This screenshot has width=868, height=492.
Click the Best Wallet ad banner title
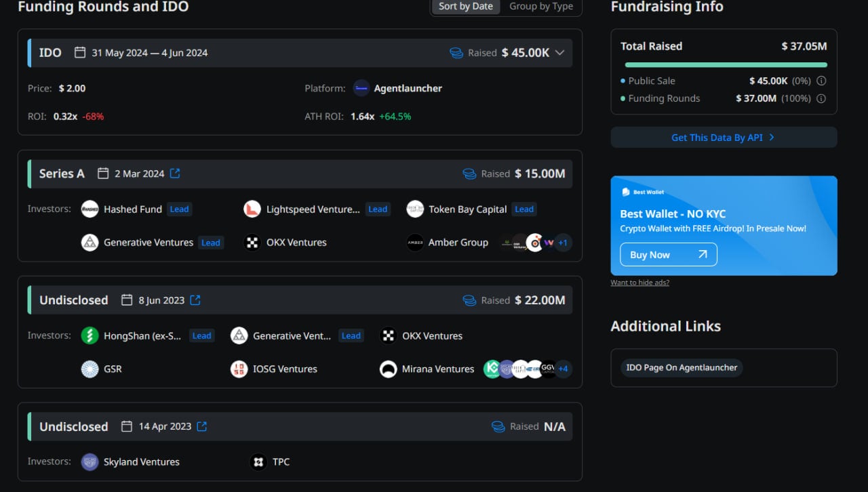point(673,213)
